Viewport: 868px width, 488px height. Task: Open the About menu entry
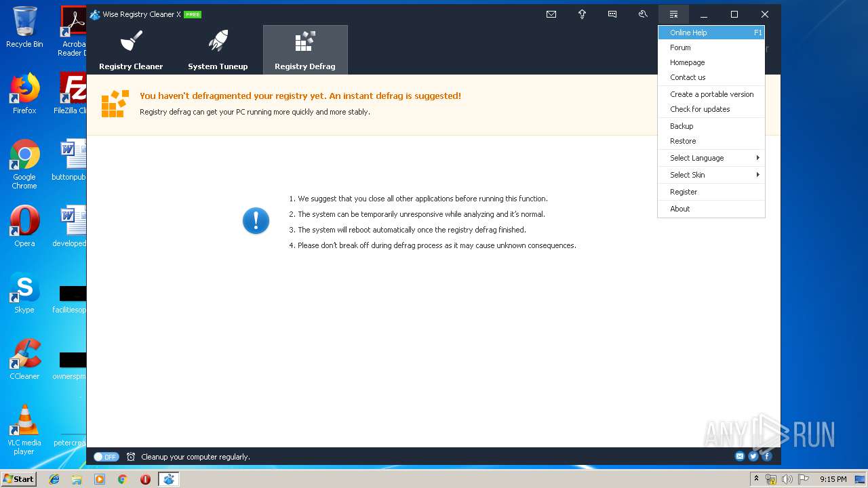point(711,209)
